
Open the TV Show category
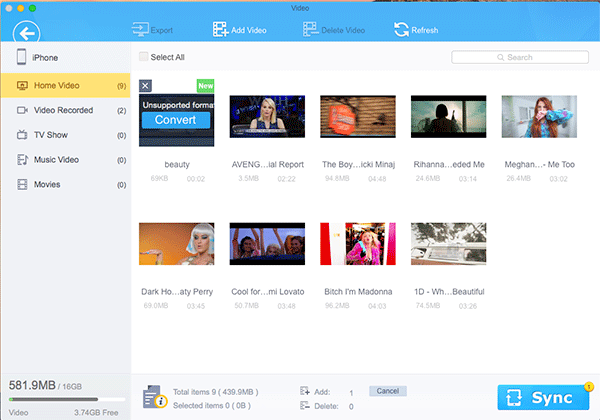65,135
